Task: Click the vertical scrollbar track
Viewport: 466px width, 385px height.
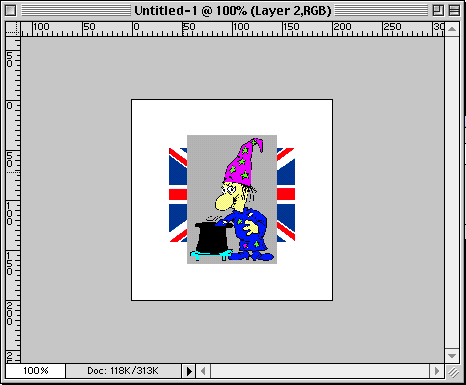Action: point(452,193)
